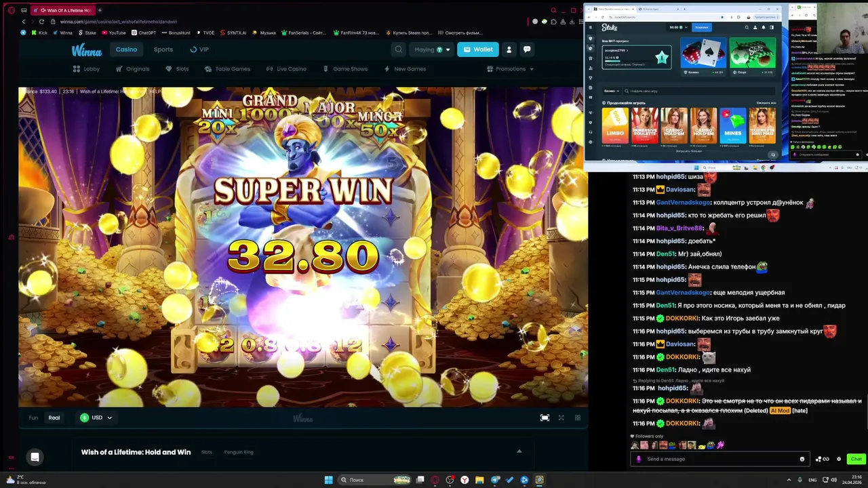
Task: Expand the Playing balance dropdown
Action: [x=432, y=49]
